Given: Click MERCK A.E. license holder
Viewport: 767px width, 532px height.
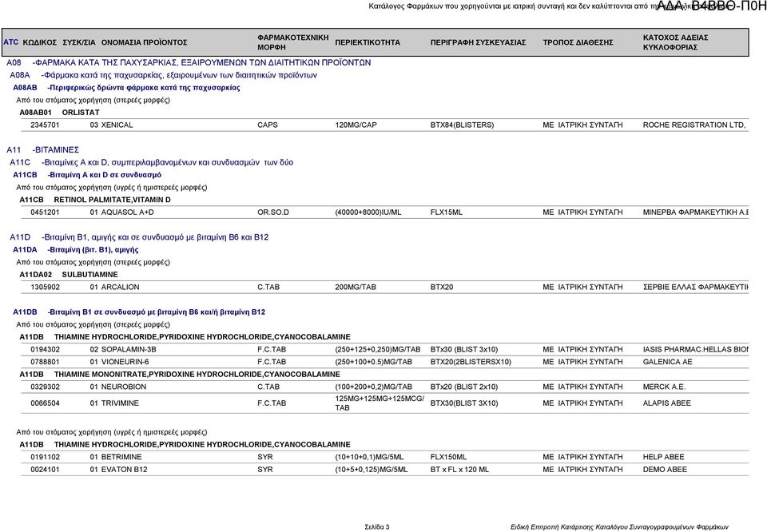Looking at the screenshot, I should [664, 387].
